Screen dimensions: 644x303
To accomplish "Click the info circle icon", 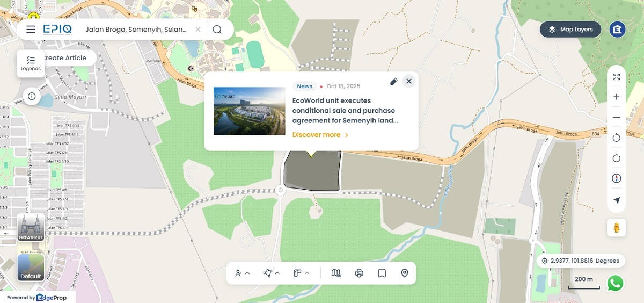I will [x=32, y=96].
